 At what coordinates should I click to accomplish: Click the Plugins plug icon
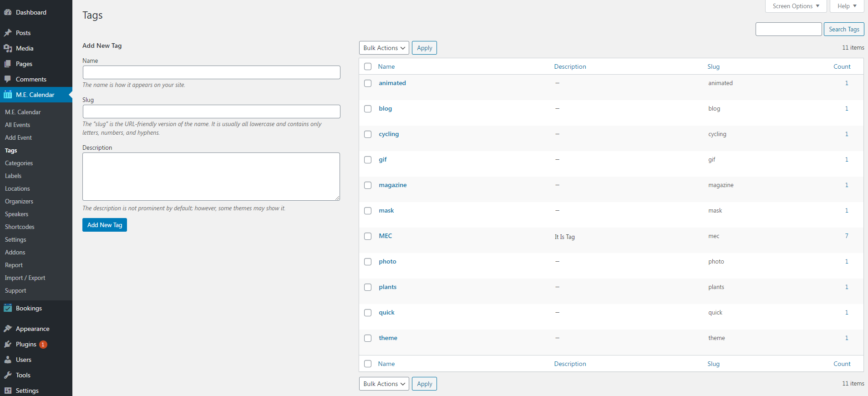(8, 344)
